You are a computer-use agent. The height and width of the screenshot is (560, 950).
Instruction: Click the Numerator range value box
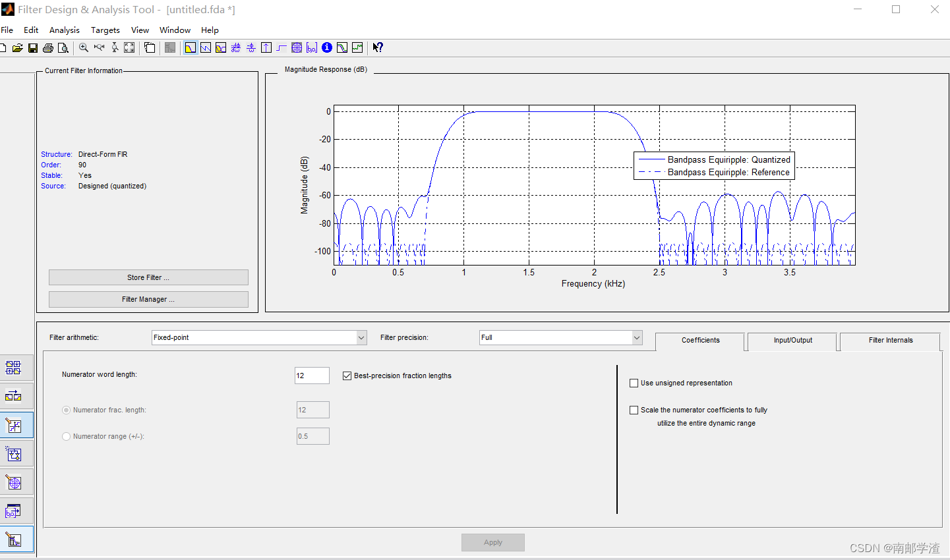pos(312,436)
